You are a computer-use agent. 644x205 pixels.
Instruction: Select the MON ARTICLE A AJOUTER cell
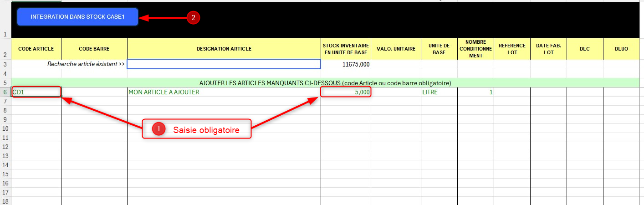(224, 92)
